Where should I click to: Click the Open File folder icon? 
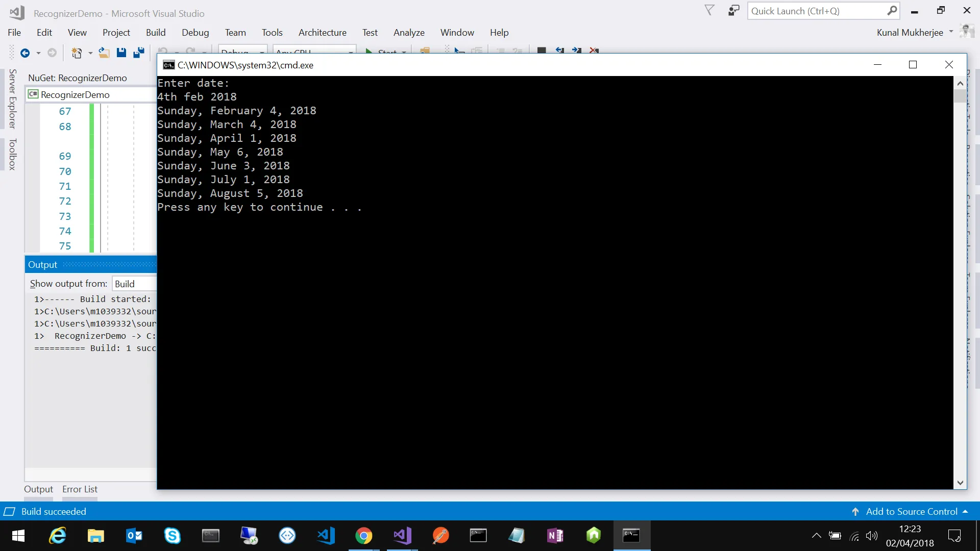(104, 53)
